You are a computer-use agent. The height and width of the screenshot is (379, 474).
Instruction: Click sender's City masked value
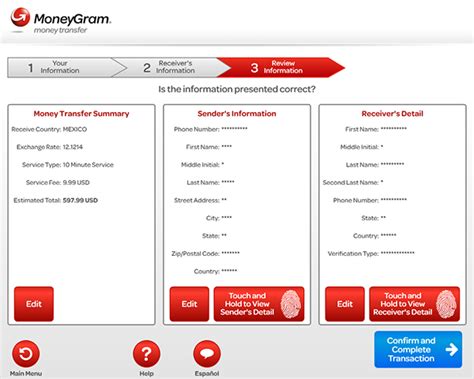(x=227, y=217)
